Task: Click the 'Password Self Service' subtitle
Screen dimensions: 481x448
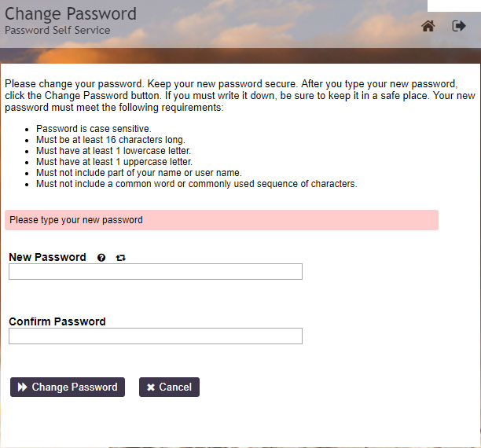Action: tap(57, 30)
